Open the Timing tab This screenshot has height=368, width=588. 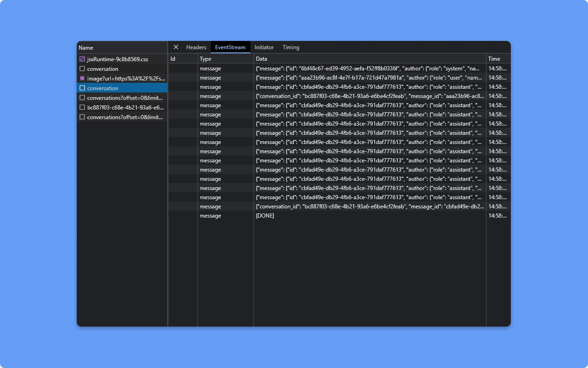(291, 47)
